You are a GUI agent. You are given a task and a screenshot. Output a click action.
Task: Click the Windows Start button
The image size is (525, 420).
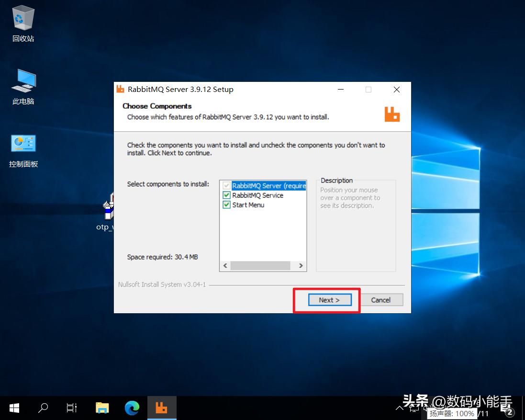[14, 408]
